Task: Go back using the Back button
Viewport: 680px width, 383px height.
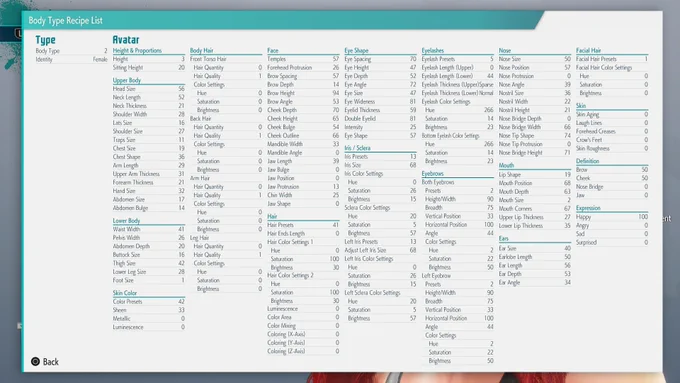Action: point(45,362)
